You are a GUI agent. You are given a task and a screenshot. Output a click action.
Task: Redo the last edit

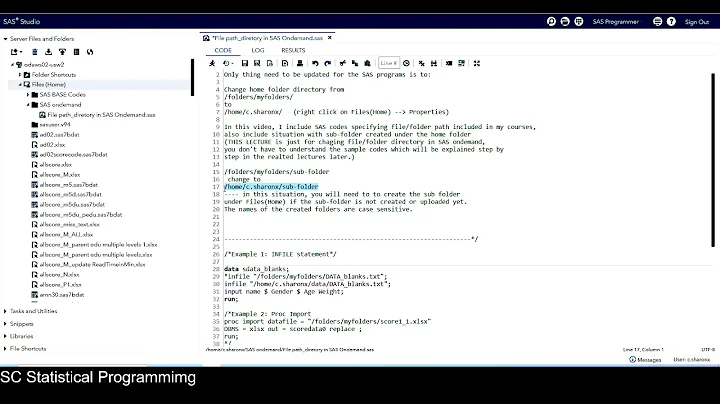tap(327, 63)
